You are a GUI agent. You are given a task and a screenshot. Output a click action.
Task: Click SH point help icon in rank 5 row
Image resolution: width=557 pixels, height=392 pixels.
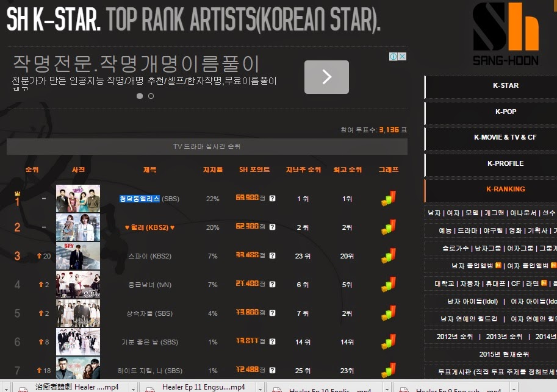pos(273,313)
